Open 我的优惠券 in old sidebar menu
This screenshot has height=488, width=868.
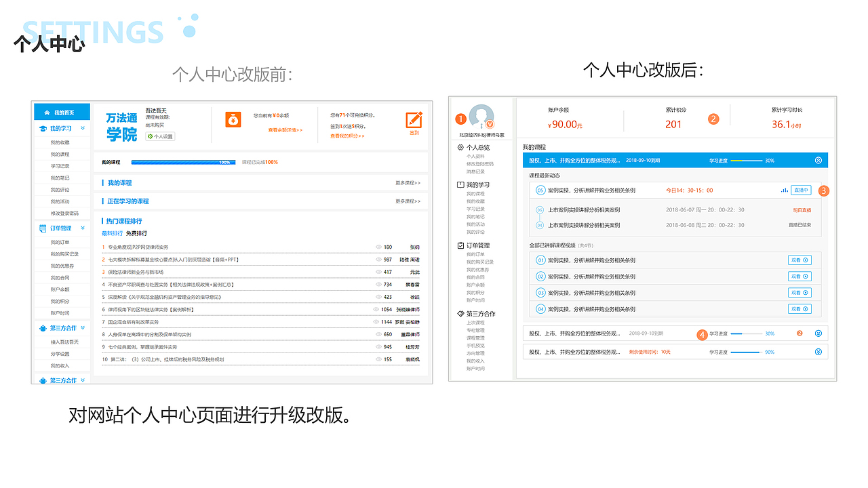pos(61,266)
